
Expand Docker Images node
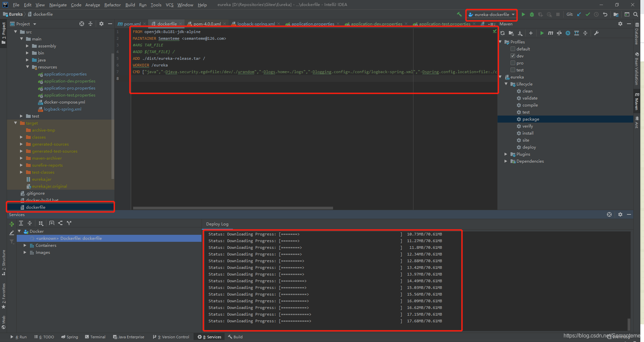click(x=25, y=252)
